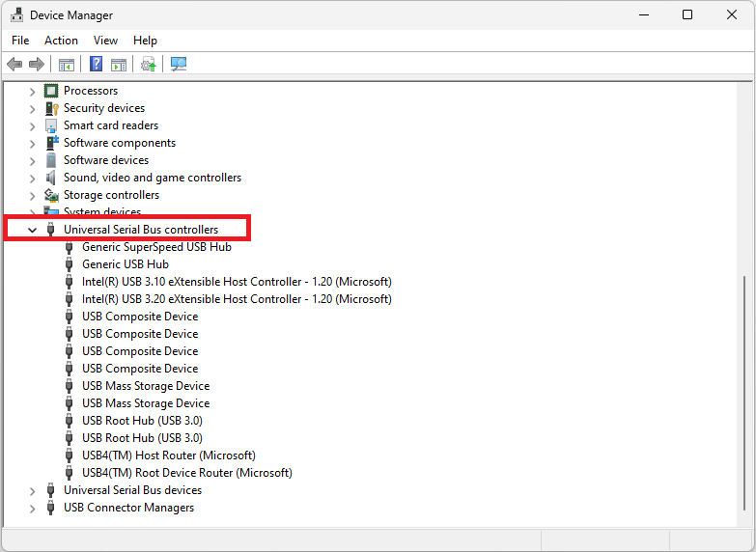Click the Generic USB Hub plug icon

point(69,264)
